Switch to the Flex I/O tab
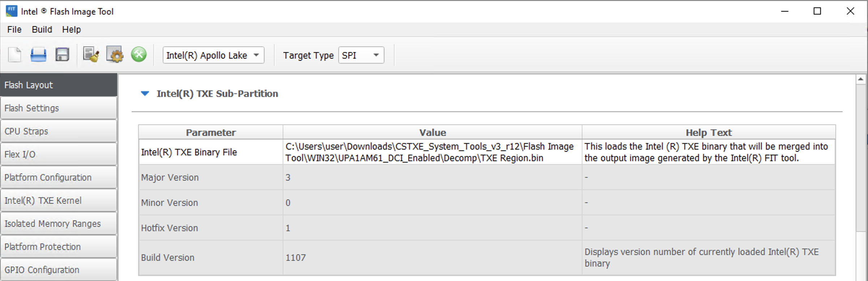The height and width of the screenshot is (281, 868). (59, 154)
